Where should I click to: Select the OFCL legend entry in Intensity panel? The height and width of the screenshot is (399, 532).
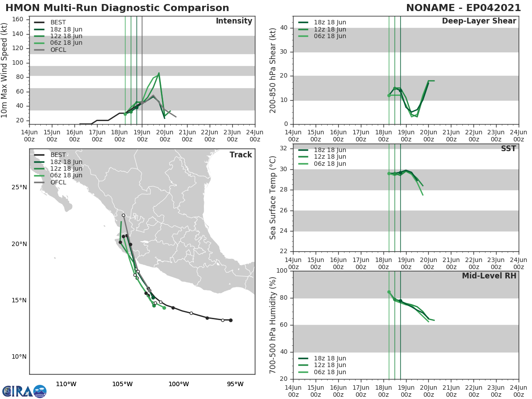pos(58,50)
